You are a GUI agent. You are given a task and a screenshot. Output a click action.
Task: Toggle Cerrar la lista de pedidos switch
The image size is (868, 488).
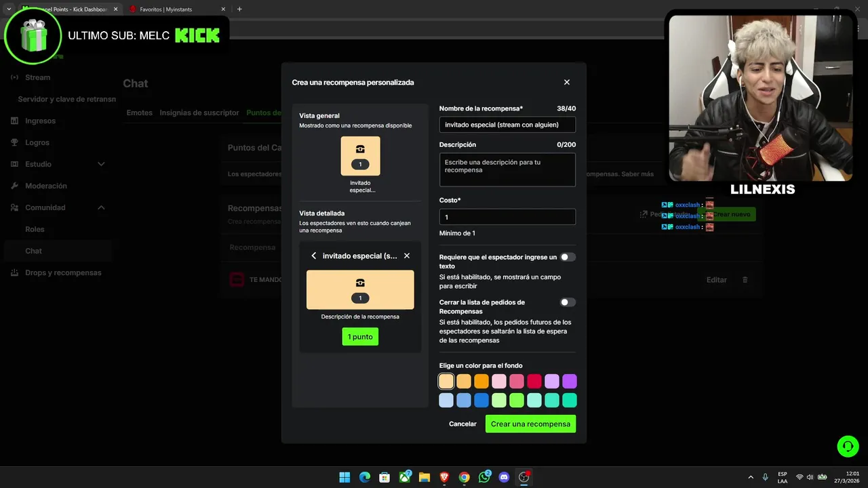point(568,302)
